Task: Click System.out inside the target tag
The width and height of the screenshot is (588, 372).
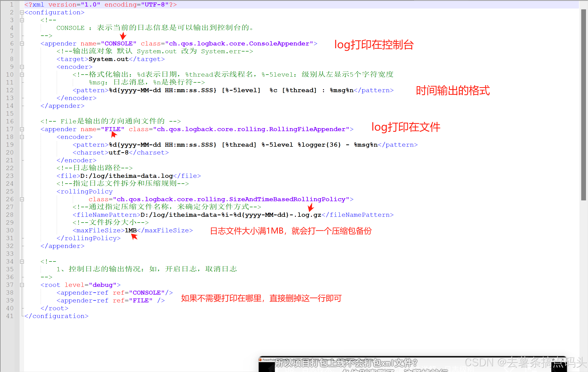Action: pos(109,59)
